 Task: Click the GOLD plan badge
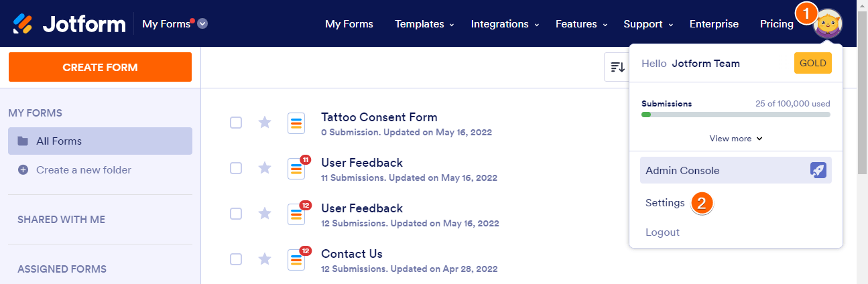click(812, 64)
